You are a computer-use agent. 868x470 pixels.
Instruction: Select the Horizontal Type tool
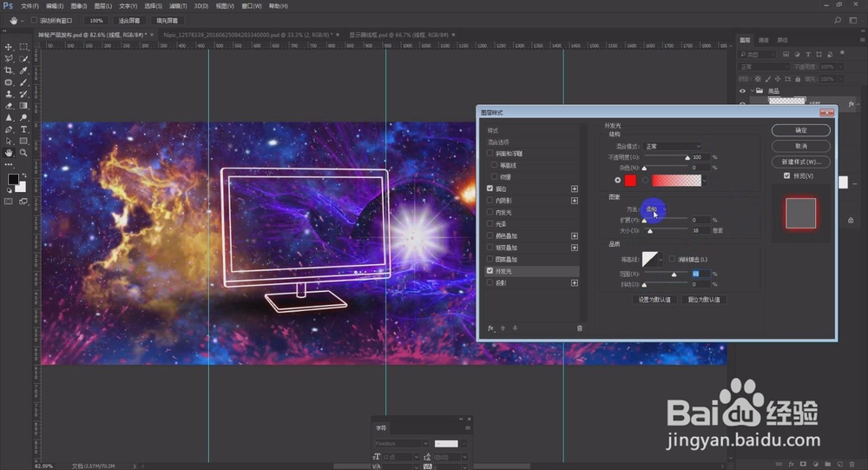(23, 129)
